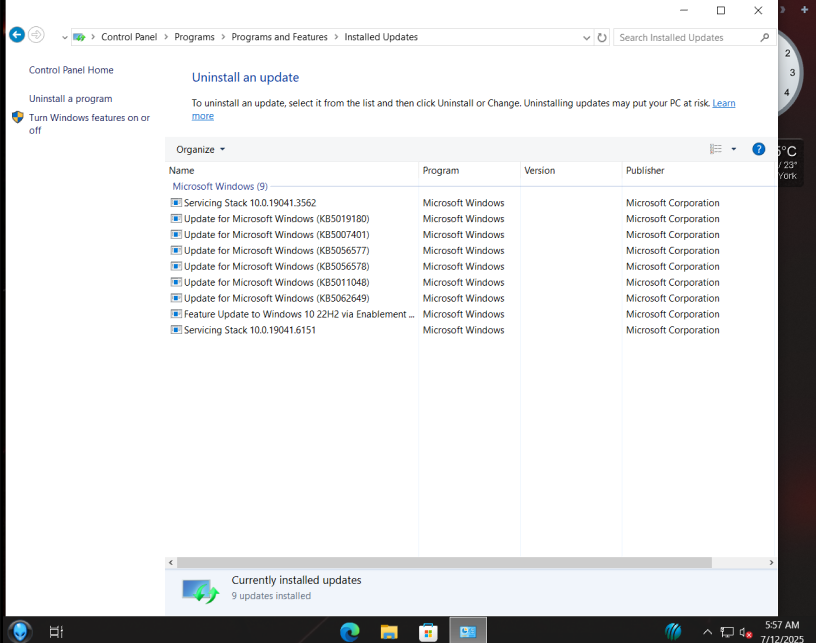Open Turn Windows features on or off

click(x=89, y=124)
